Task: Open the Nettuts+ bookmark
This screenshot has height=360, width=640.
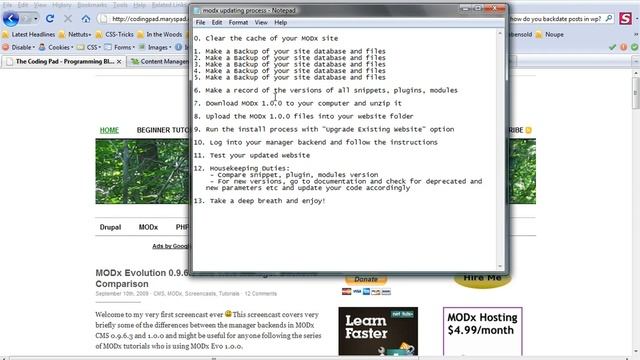Action: (x=75, y=35)
